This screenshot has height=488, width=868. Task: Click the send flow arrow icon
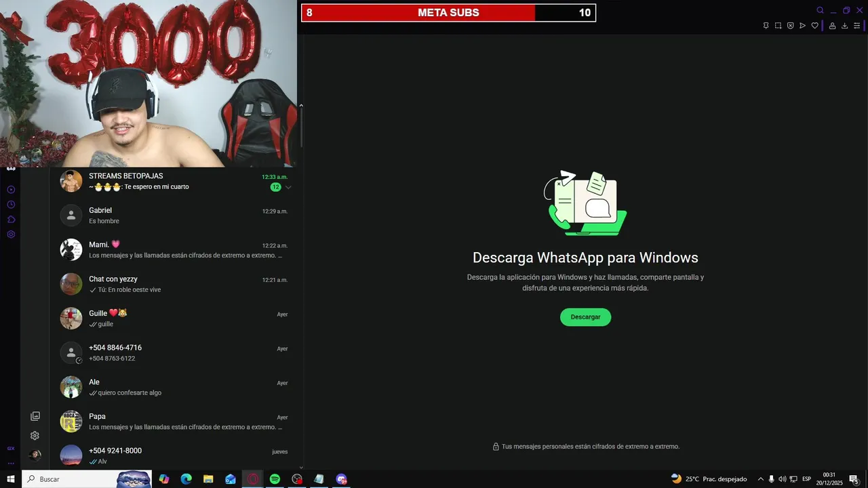802,26
